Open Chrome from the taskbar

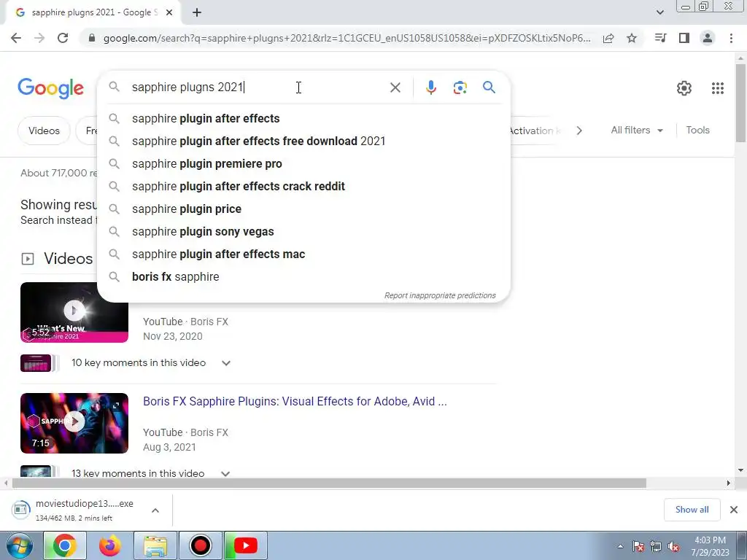[x=65, y=545]
